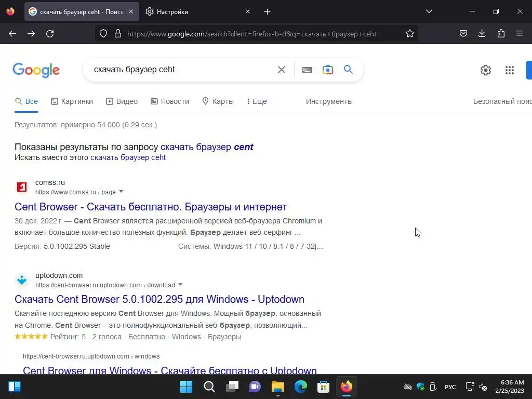Switch to Картинки results
Viewport: 532px width, 399px height.
pos(72,101)
